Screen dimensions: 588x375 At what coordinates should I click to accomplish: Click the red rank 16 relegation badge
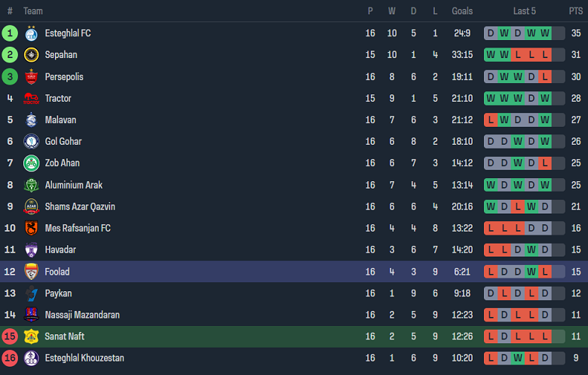[x=10, y=358]
